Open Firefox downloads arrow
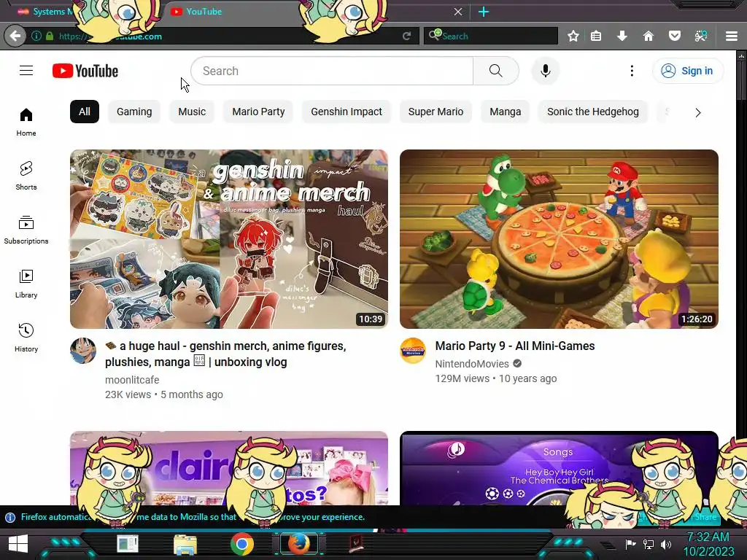The image size is (747, 560). [622, 36]
